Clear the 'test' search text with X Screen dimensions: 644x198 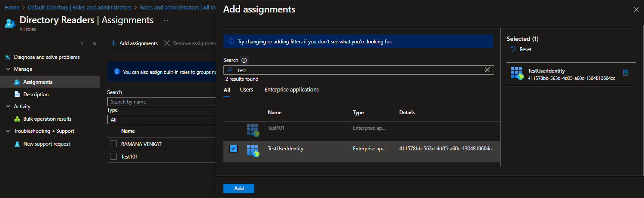click(x=487, y=70)
